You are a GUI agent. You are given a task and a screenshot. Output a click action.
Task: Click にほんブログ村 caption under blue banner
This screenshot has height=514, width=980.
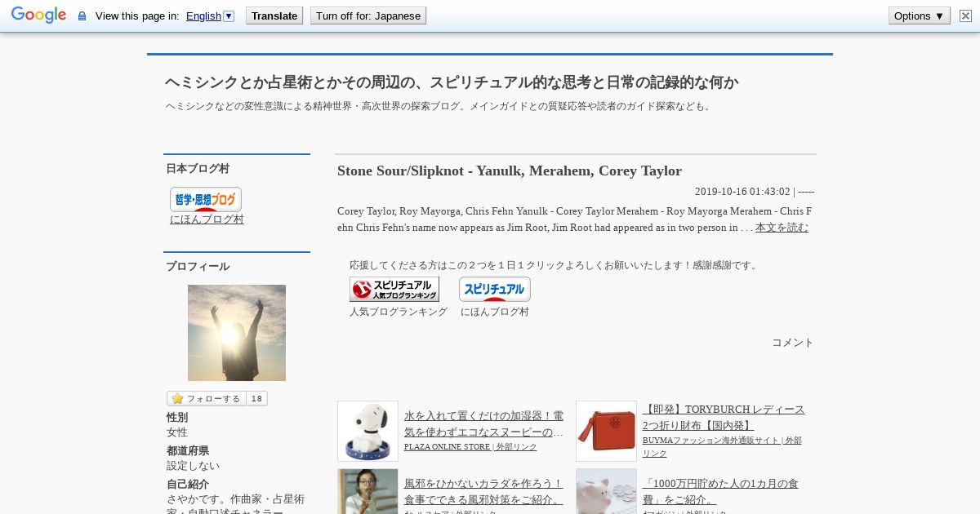pos(495,312)
